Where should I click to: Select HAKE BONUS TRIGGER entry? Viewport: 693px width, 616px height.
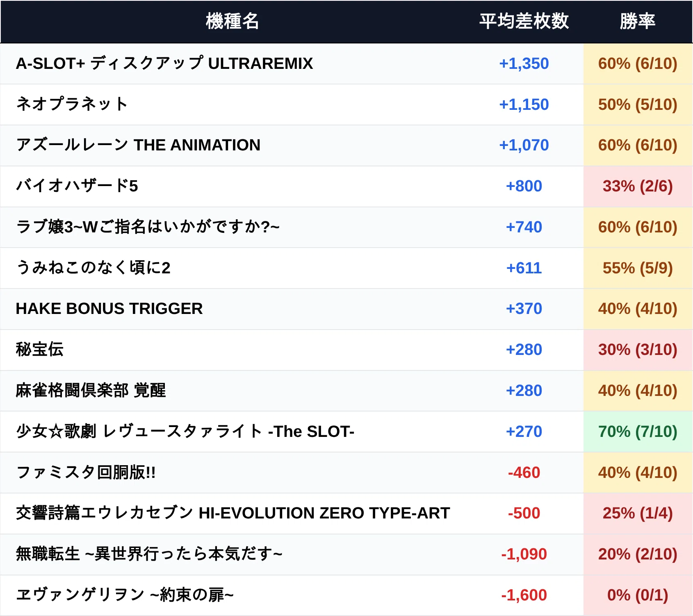(x=109, y=309)
